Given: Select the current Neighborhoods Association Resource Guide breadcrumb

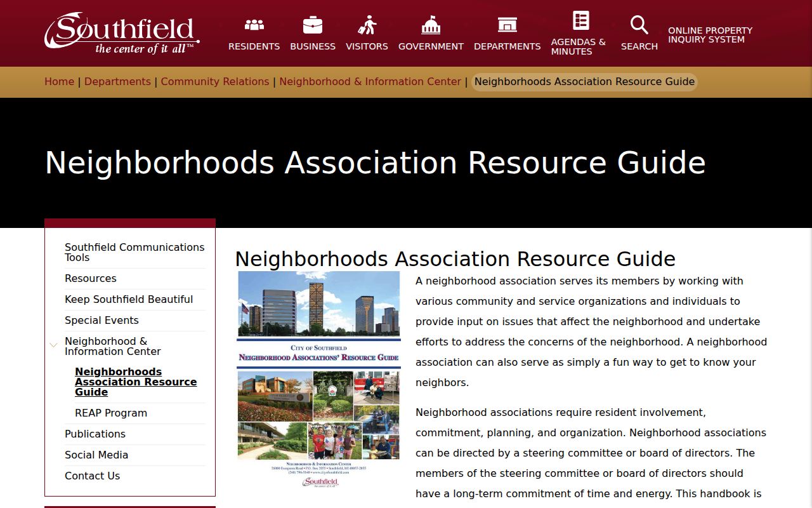Looking at the screenshot, I should click(x=584, y=81).
